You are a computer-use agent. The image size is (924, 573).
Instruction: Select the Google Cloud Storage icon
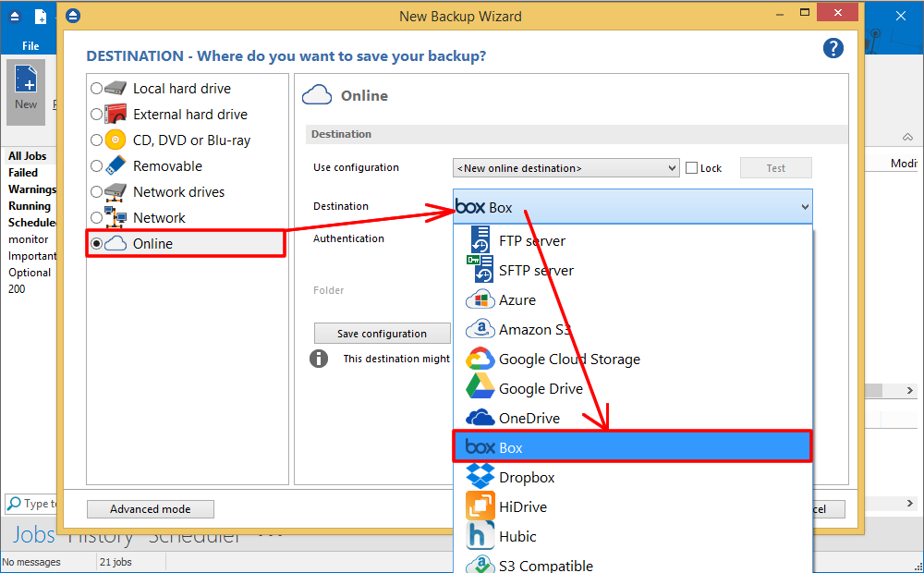480,359
